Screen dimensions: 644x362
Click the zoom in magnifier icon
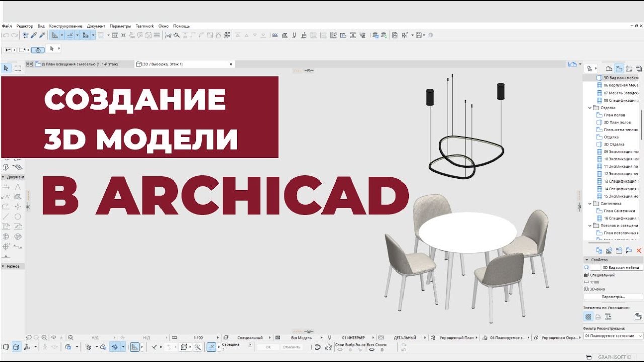[x=44, y=338]
